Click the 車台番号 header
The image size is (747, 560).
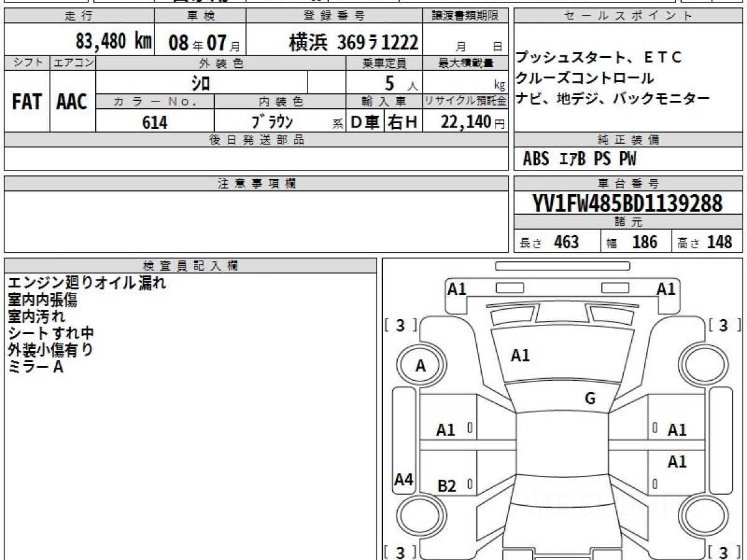628,184
